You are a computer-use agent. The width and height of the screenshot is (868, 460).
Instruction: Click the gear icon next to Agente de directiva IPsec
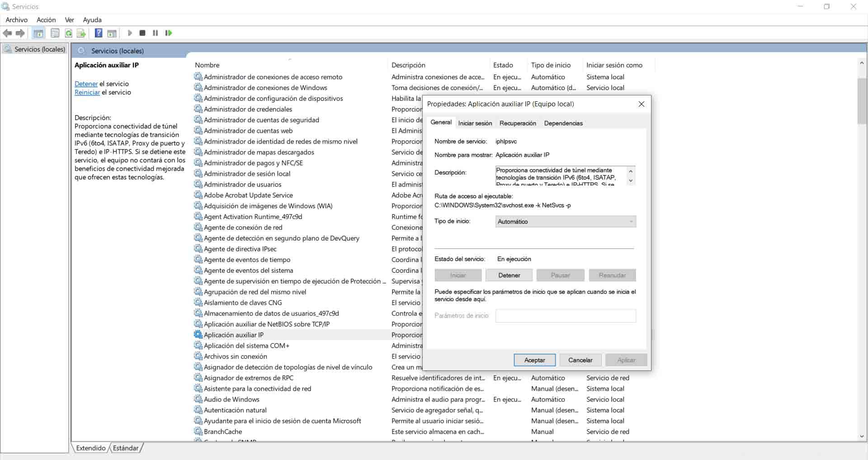coord(198,249)
